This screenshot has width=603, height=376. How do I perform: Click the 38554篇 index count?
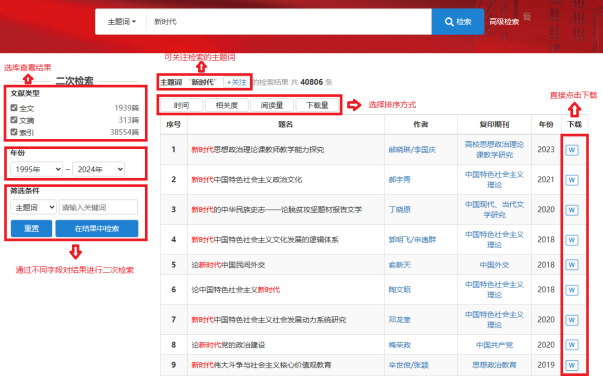[124, 132]
